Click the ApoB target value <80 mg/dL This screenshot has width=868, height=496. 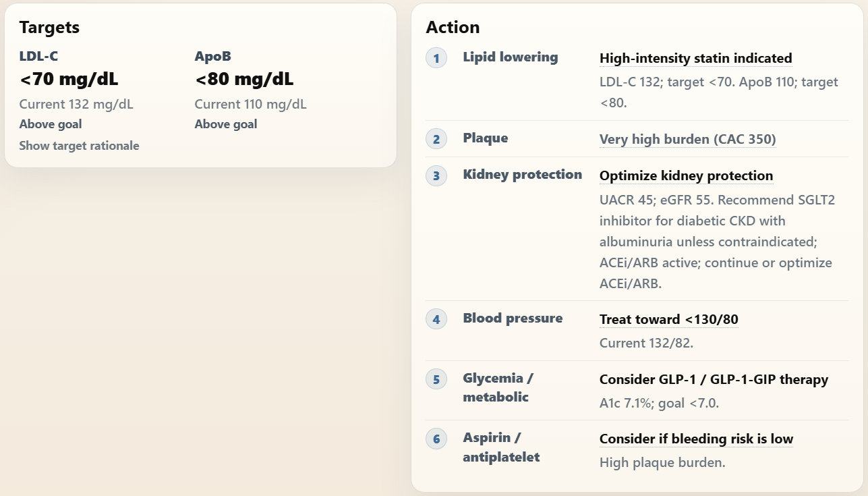tap(244, 80)
